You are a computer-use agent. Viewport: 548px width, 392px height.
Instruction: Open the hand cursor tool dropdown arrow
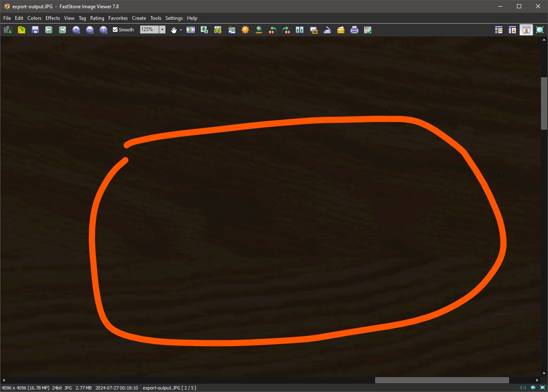pyautogui.click(x=181, y=30)
